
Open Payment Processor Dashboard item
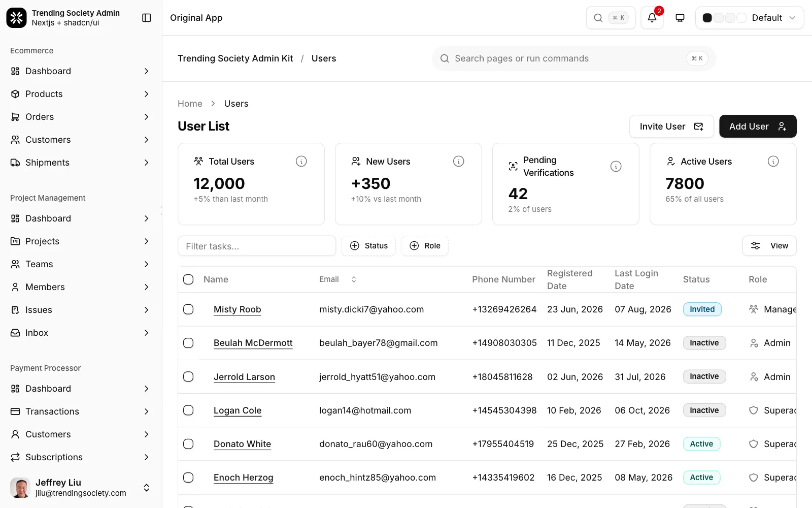pos(81,389)
